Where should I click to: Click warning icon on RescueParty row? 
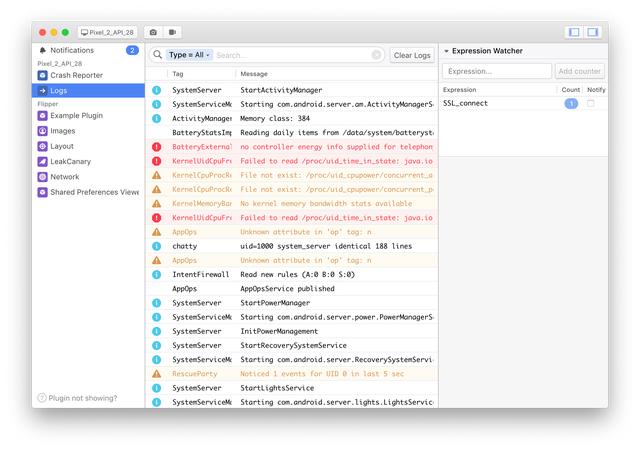tap(156, 374)
